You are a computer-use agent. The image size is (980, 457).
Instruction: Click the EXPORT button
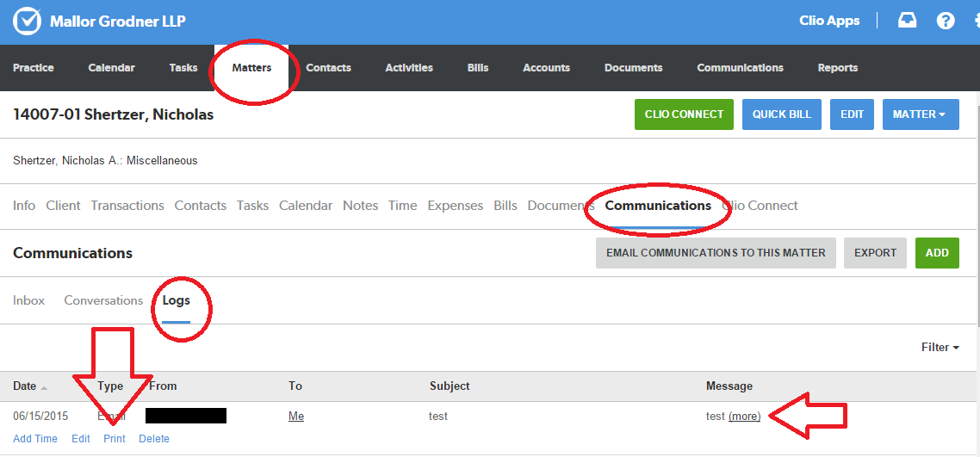(875, 253)
